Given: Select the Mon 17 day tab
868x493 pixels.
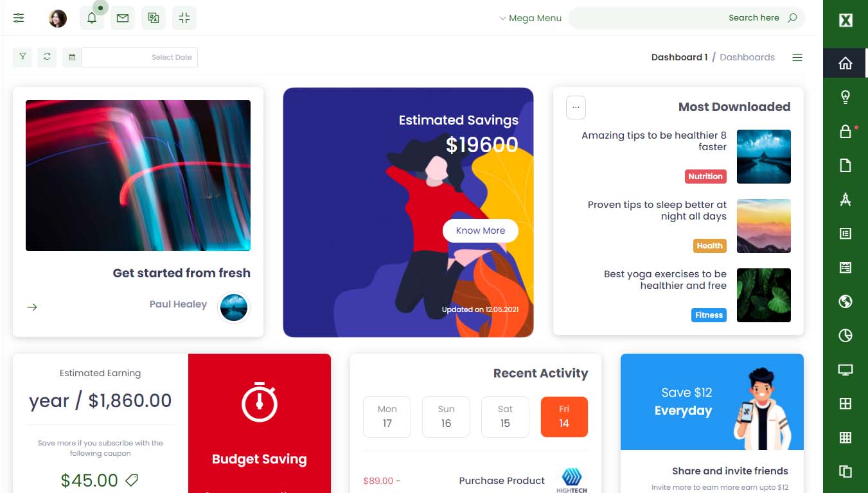Looking at the screenshot, I should coord(387,417).
